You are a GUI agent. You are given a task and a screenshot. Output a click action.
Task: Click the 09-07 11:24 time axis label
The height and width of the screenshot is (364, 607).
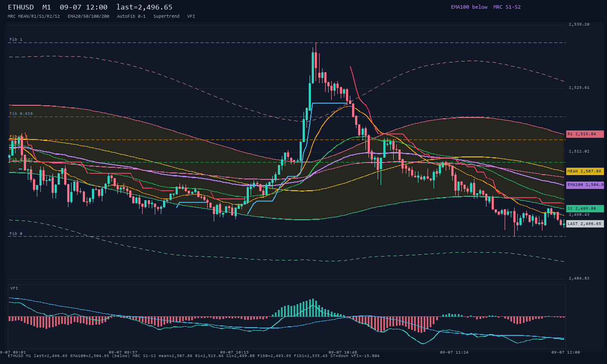coord(454,352)
